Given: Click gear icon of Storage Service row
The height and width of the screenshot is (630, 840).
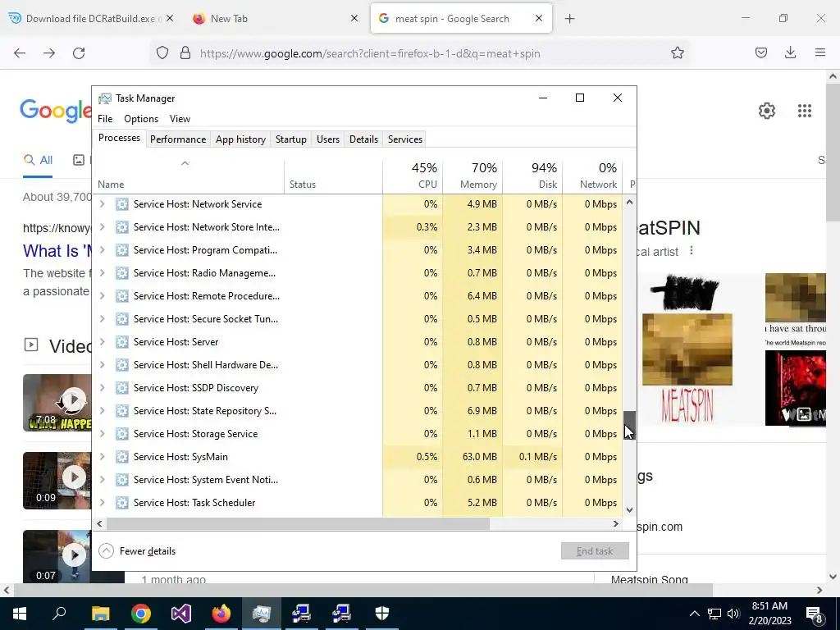Looking at the screenshot, I should [122, 434].
